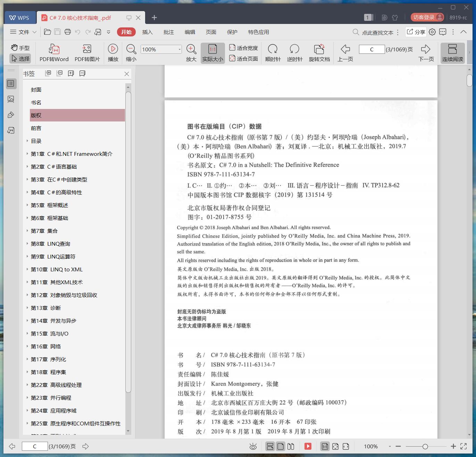Open feedback chat icon

click(x=443, y=32)
